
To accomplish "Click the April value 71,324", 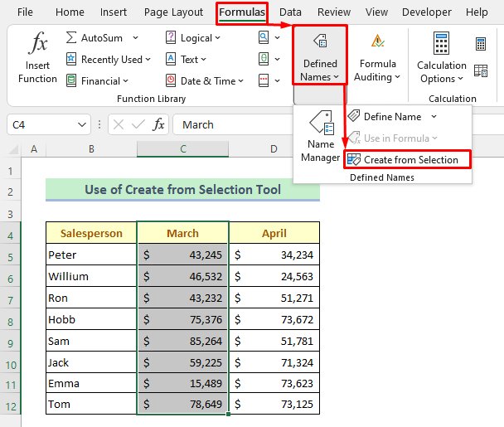I will coord(274,362).
